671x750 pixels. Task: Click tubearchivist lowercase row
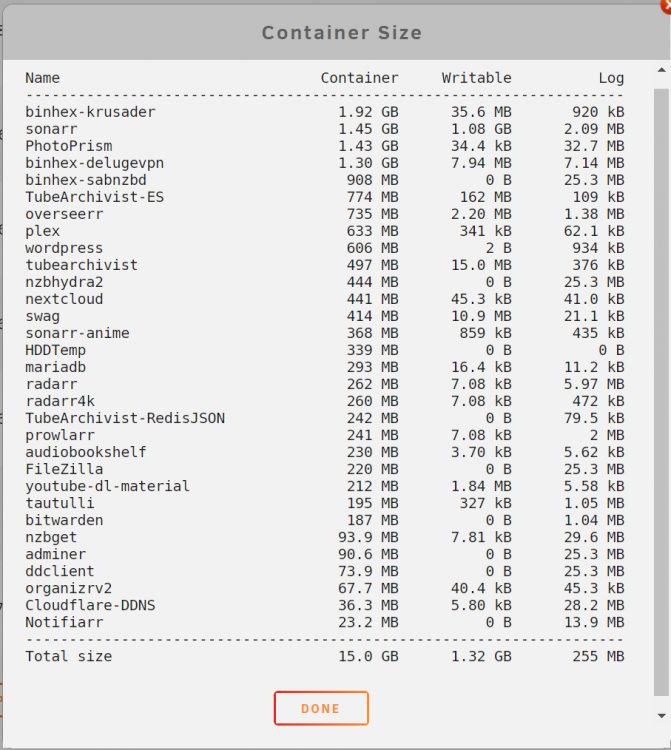[x=82, y=265]
